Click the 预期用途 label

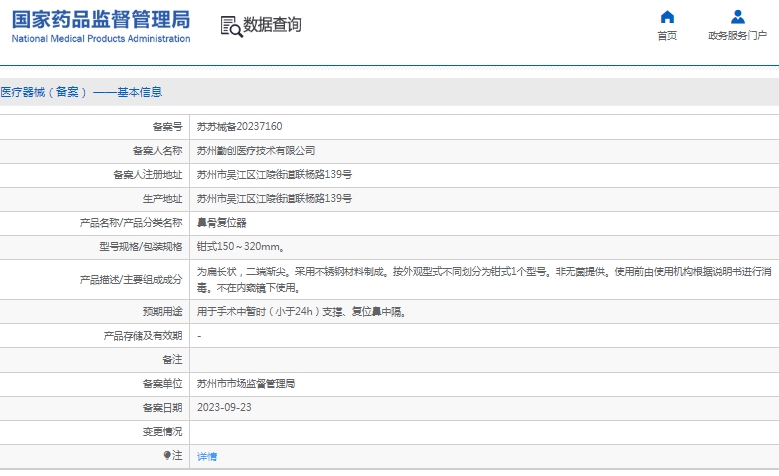pos(162,312)
